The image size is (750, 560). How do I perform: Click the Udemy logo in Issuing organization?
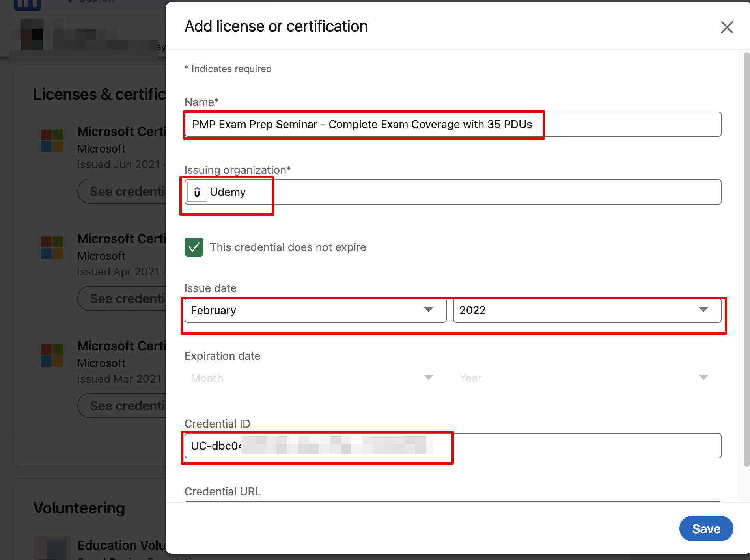click(197, 192)
